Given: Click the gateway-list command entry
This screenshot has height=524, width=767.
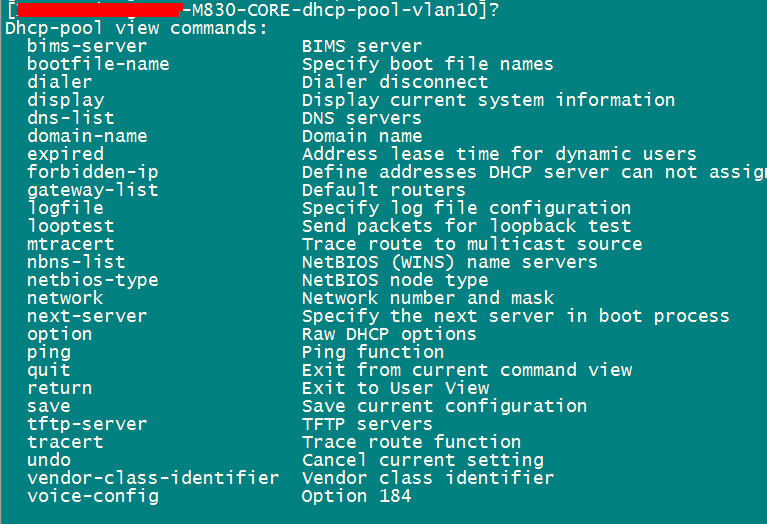Looking at the screenshot, I should pyautogui.click(x=92, y=190).
